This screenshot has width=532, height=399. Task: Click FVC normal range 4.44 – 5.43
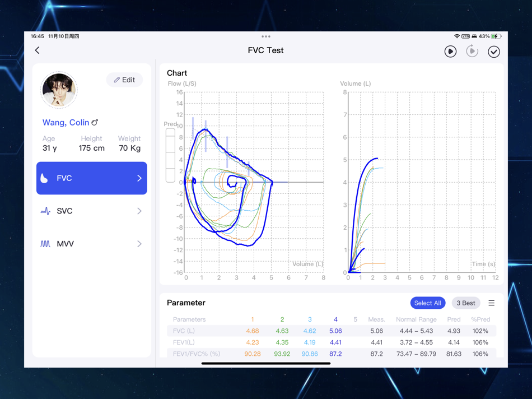(x=416, y=331)
